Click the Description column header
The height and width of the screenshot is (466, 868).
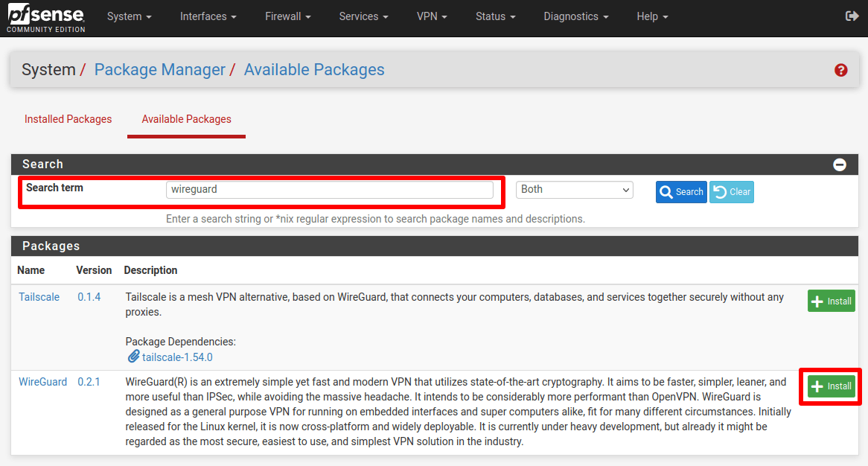[x=150, y=270]
